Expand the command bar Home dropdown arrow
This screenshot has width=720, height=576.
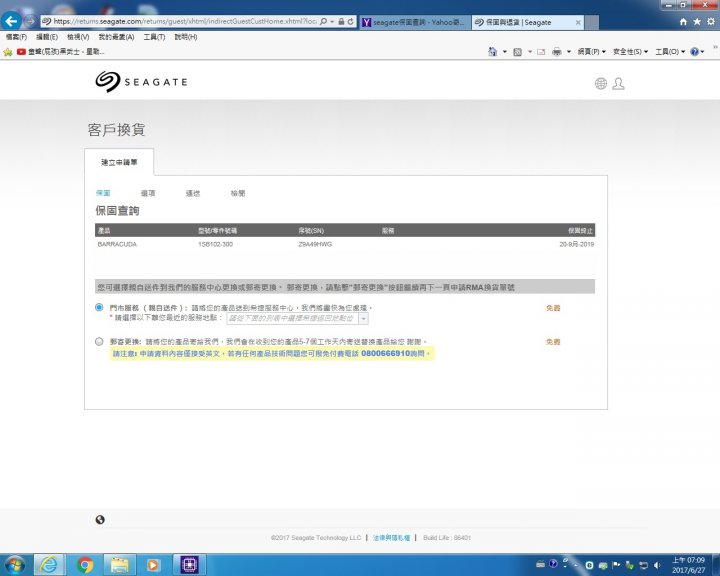pos(505,52)
